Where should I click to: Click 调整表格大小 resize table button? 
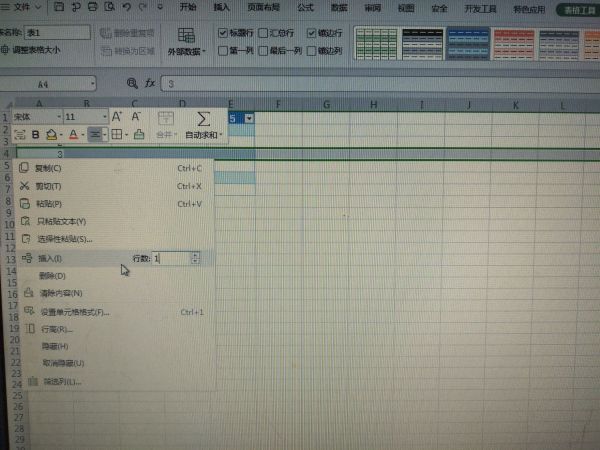pos(32,49)
